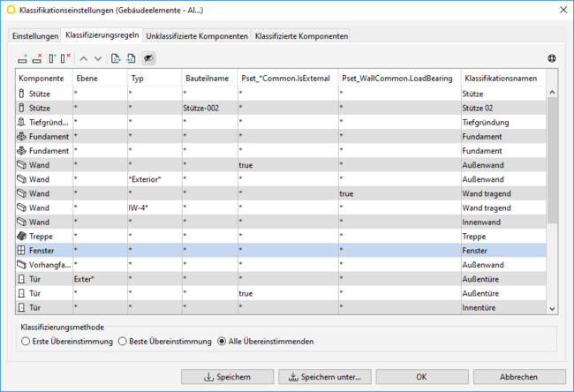
Task: Click wall icon of *Exterior* row
Action: (x=21, y=179)
